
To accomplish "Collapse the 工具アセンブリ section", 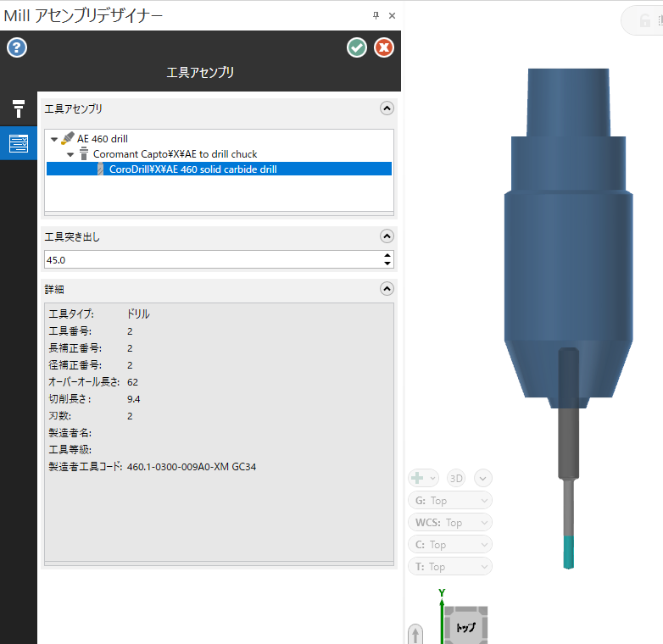I will point(387,108).
